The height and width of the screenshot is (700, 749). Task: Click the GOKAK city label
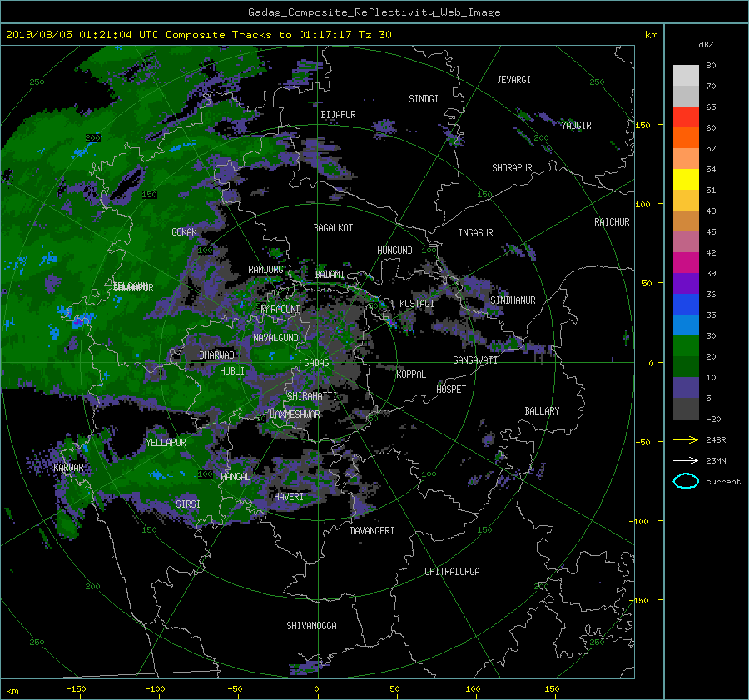[x=185, y=232]
